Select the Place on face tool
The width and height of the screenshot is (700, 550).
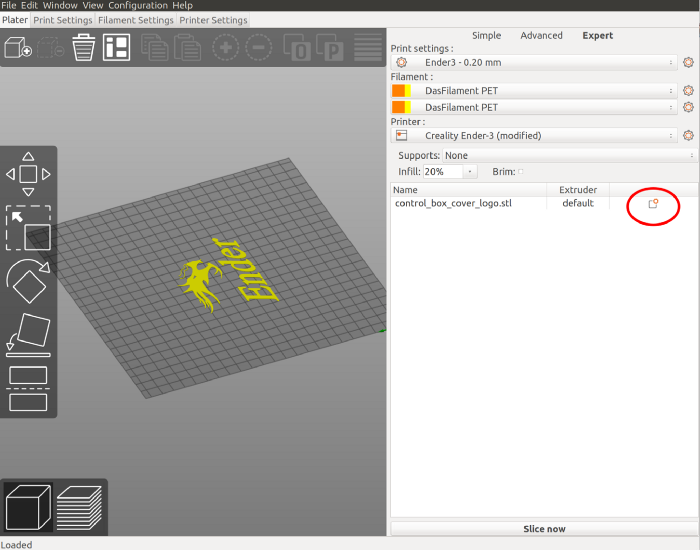coord(28,335)
